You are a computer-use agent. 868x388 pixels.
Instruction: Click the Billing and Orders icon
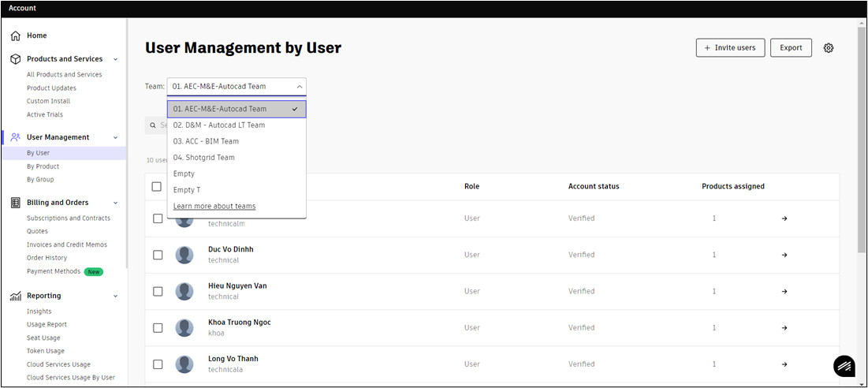click(16, 203)
